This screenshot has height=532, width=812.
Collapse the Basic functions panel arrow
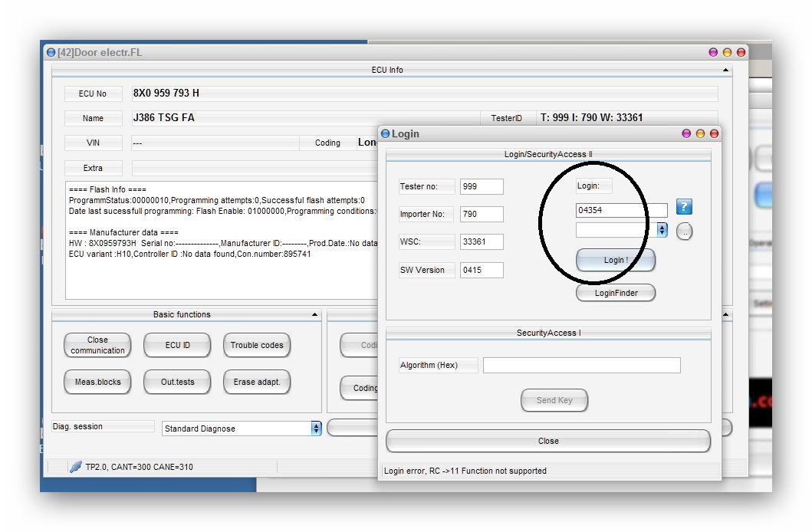(314, 314)
